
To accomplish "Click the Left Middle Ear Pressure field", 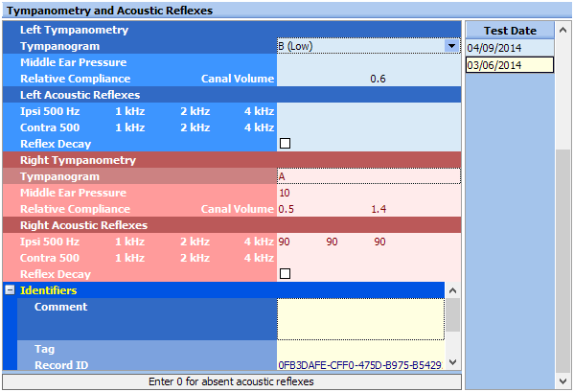I will [x=369, y=62].
